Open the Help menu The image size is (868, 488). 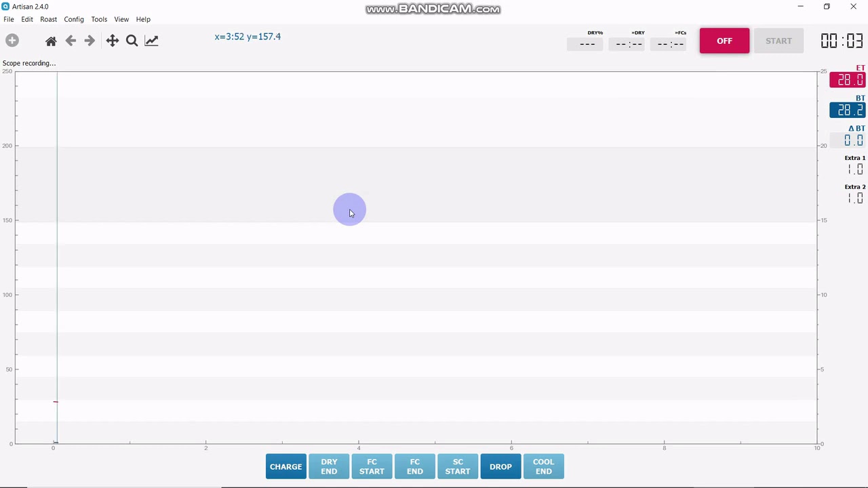143,20
